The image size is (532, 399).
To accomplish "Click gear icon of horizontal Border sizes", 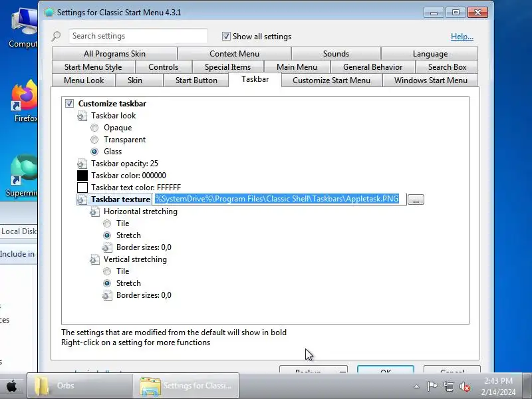I will point(107,247).
